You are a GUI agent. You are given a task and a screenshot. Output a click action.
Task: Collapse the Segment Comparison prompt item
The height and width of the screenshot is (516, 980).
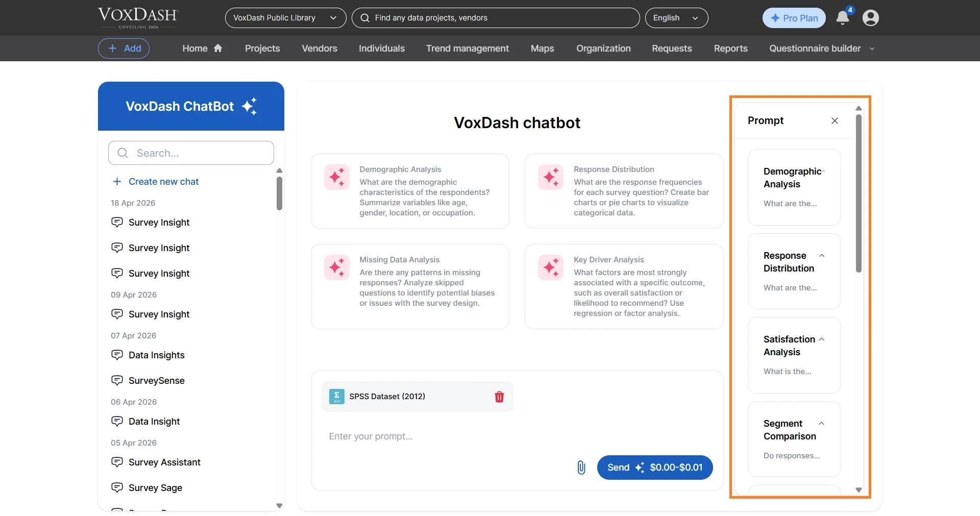(x=822, y=424)
